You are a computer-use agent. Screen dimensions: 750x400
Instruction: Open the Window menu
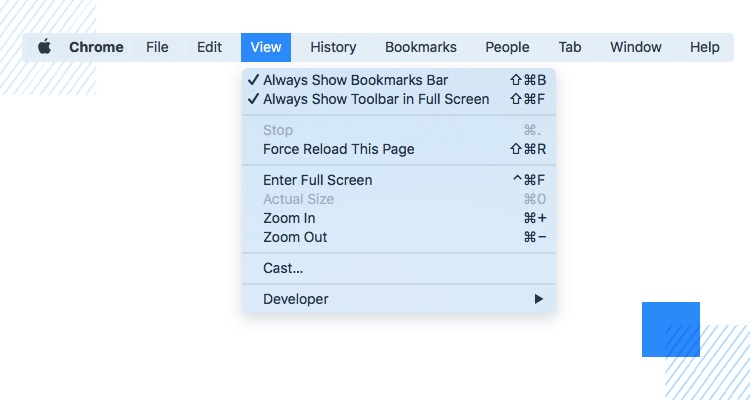(x=636, y=47)
